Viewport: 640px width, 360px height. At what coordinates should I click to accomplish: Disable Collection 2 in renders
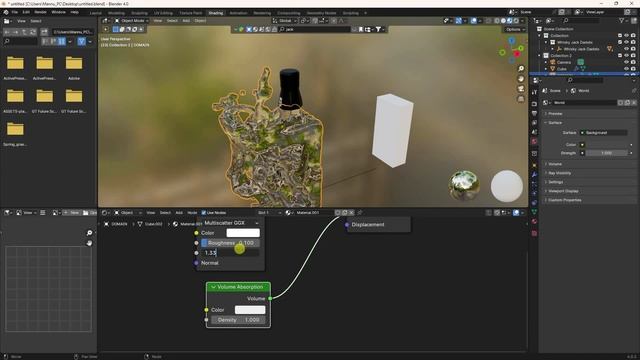pos(633,56)
